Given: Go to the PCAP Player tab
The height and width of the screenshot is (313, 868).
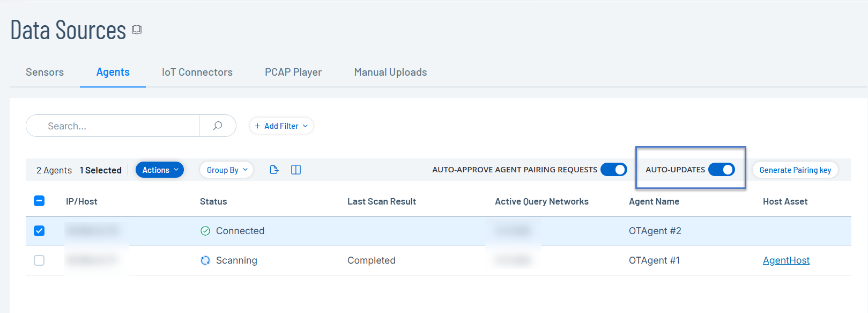Looking at the screenshot, I should [x=293, y=72].
